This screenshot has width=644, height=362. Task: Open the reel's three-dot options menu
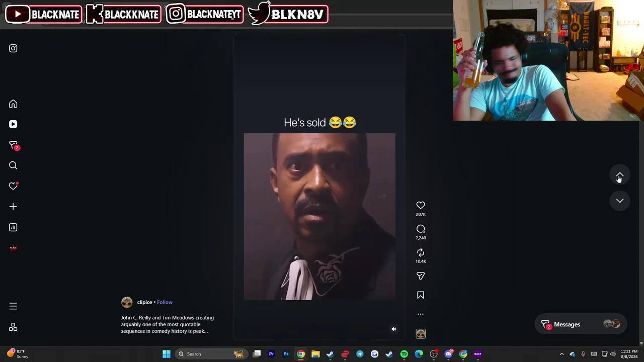pos(421,314)
